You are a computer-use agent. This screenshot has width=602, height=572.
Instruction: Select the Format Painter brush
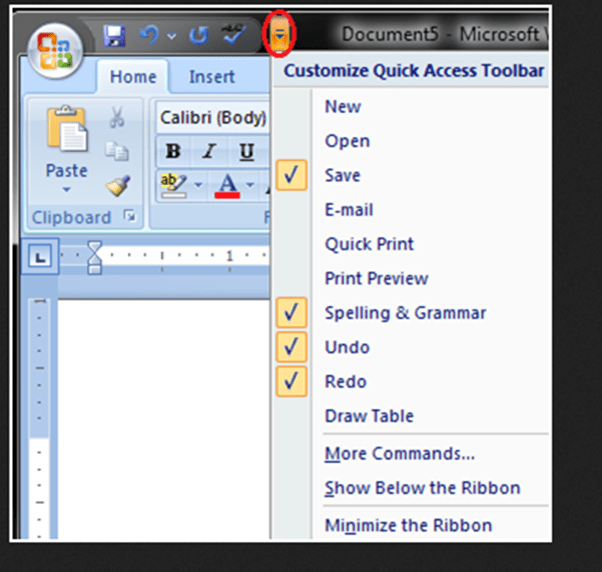[118, 185]
